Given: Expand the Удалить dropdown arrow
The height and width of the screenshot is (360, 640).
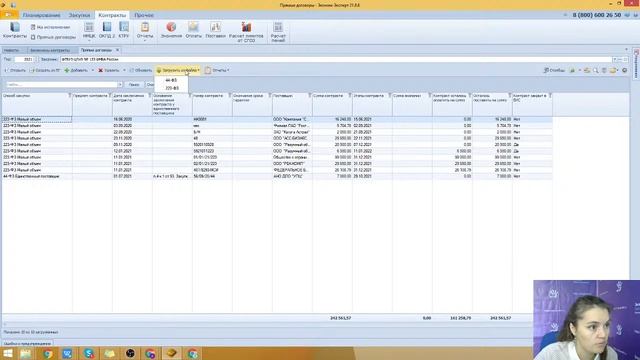Looking at the screenshot, I should (x=124, y=70).
